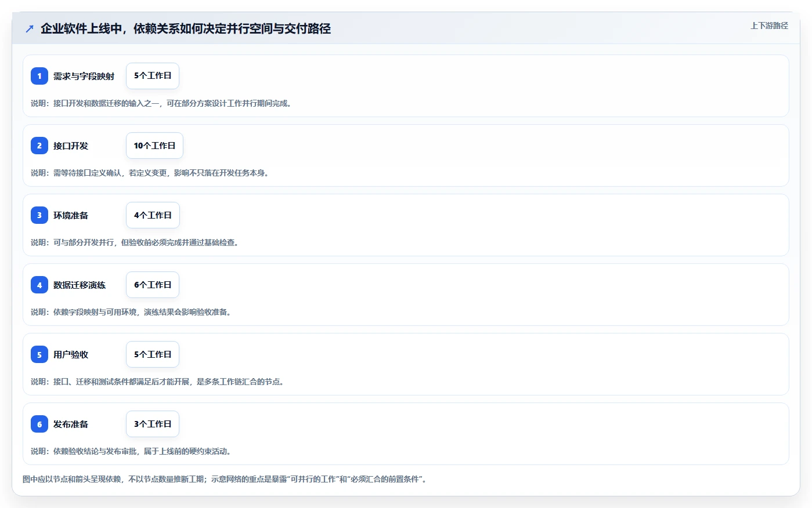Click the note starting 可与部分开发并行
The image size is (812, 508).
(x=136, y=242)
